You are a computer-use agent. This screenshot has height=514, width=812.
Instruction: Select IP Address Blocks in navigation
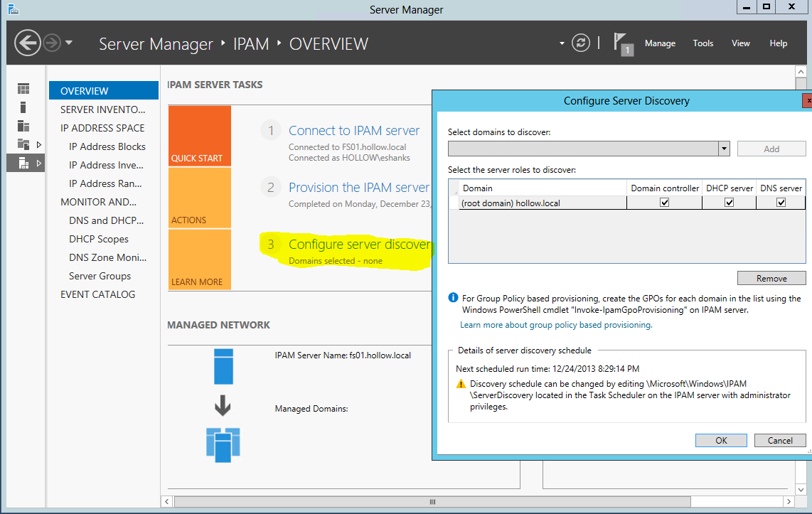107,146
